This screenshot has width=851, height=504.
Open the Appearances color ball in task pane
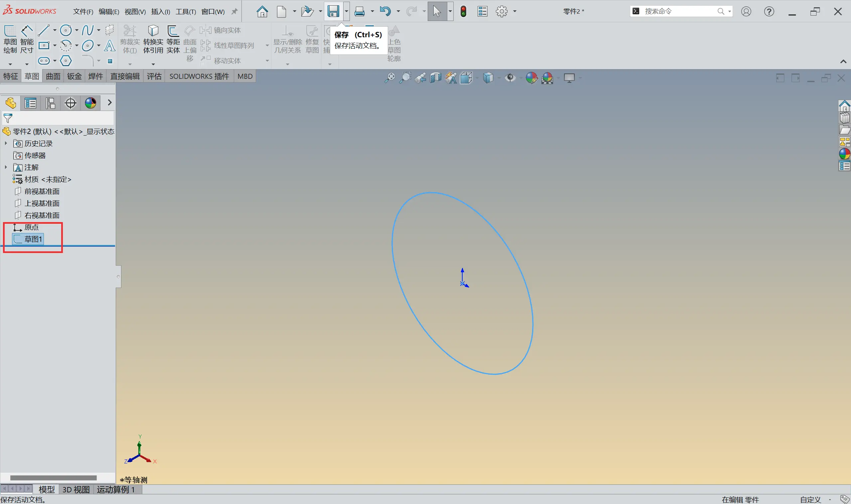[844, 154]
